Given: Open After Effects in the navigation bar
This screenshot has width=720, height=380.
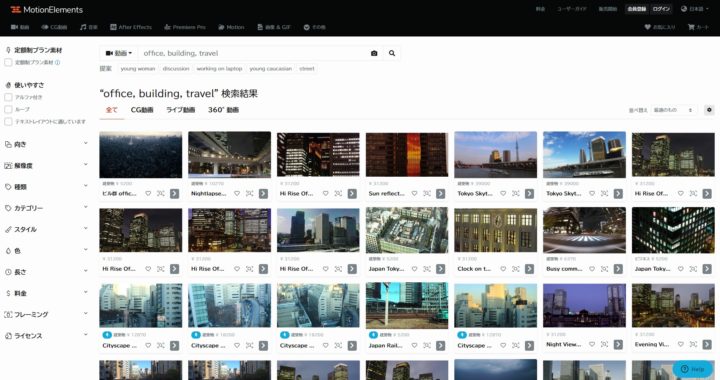Looking at the screenshot, I should (x=131, y=27).
